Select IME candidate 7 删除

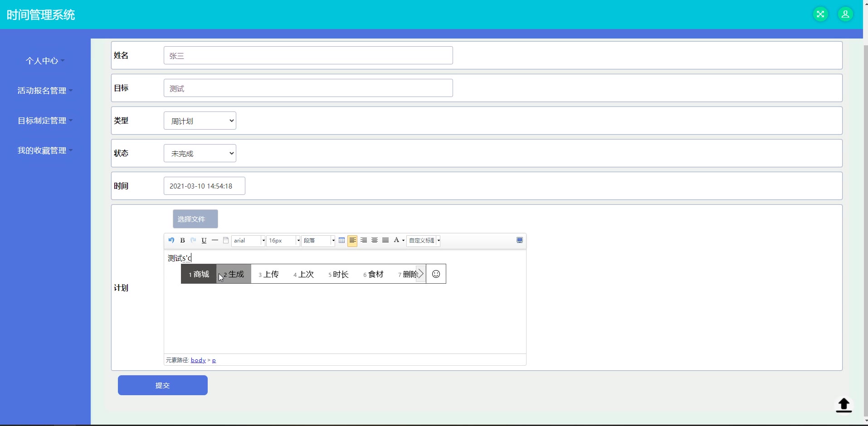point(407,274)
